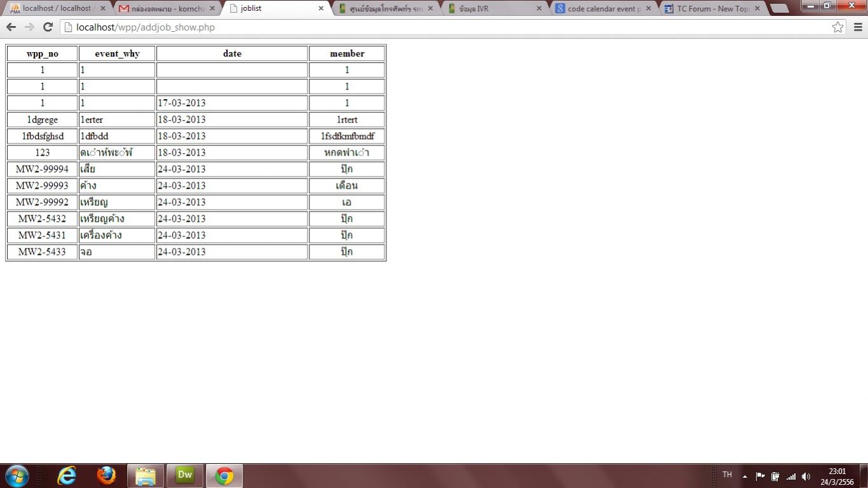The image size is (868, 488).
Task: Click the date column header
Action: click(x=232, y=53)
